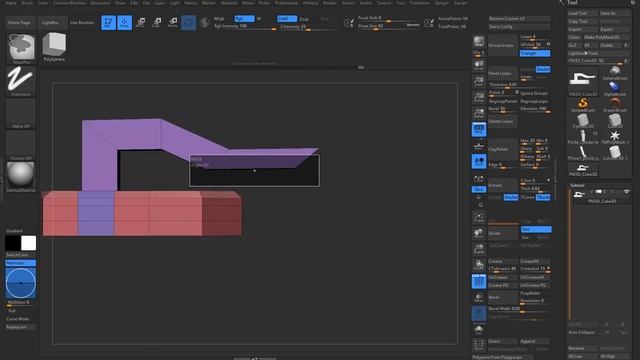Toggle the Floor grid icon
640x360 pixels.
(479, 145)
